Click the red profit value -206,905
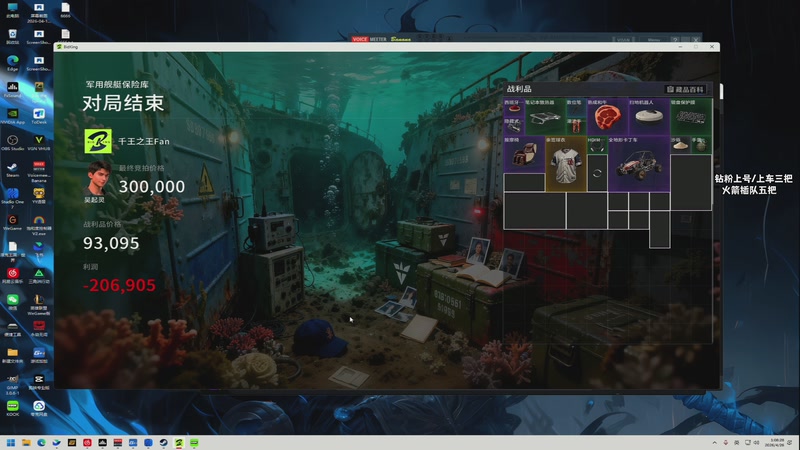The image size is (800, 450). click(119, 285)
